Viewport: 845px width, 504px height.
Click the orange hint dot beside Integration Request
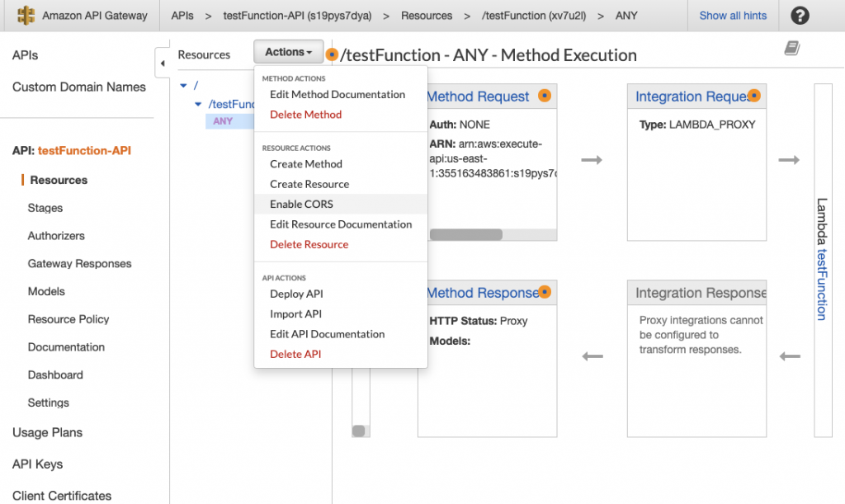(753, 96)
